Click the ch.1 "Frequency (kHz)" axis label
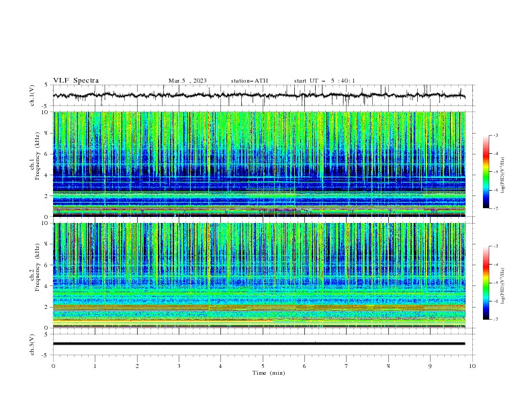The height and width of the screenshot is (411, 532). [38, 156]
